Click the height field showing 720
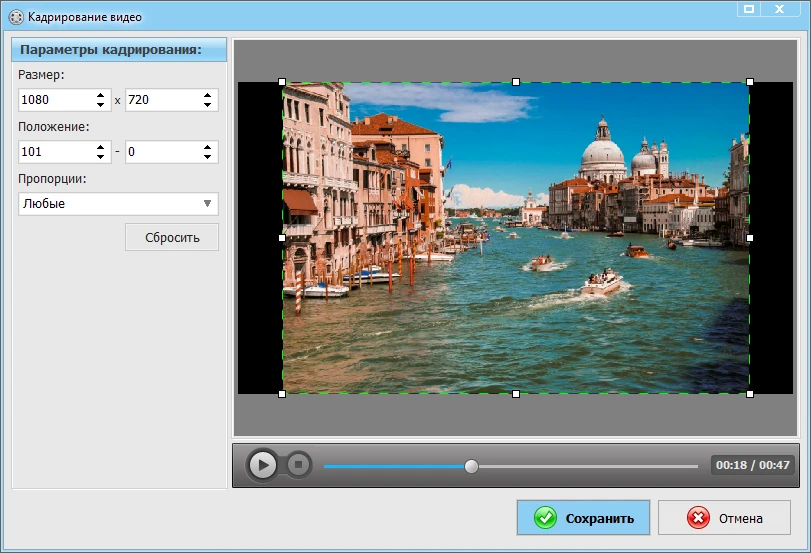 click(160, 100)
